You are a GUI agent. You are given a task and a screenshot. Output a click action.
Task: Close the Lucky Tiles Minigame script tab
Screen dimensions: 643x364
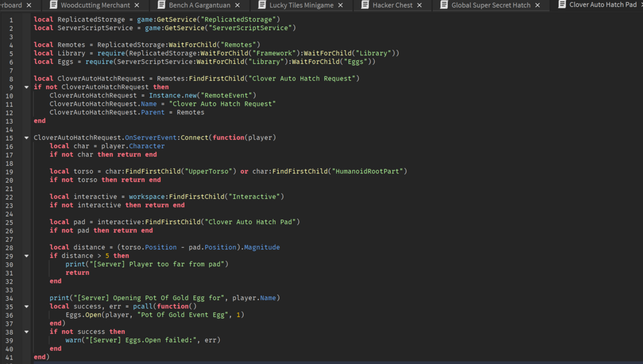pos(341,5)
